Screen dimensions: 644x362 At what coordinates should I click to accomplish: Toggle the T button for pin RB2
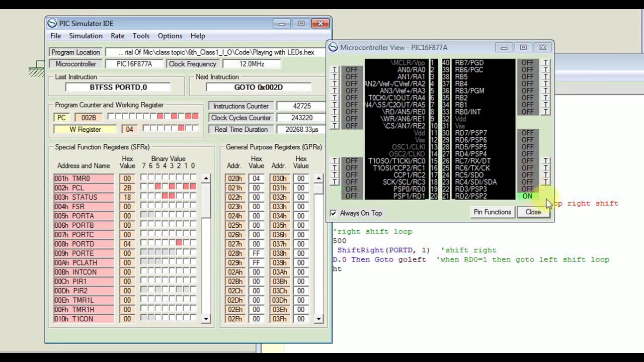click(546, 98)
